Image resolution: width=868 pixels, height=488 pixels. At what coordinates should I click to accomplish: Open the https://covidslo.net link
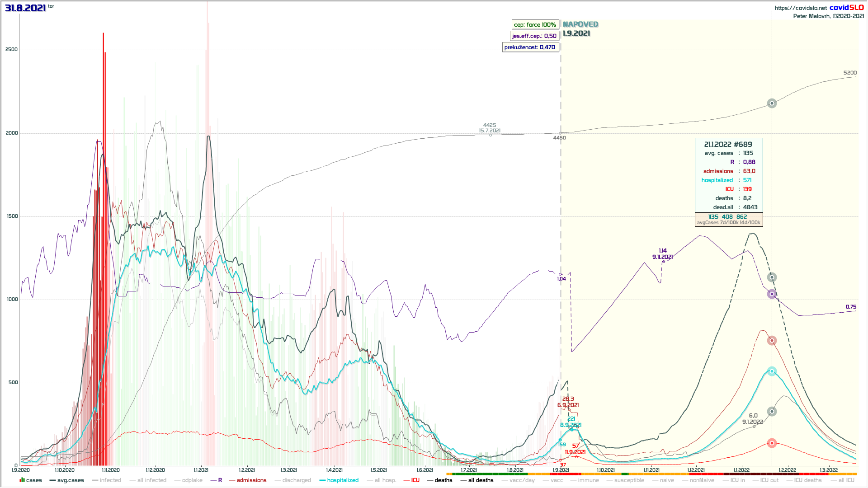800,8
